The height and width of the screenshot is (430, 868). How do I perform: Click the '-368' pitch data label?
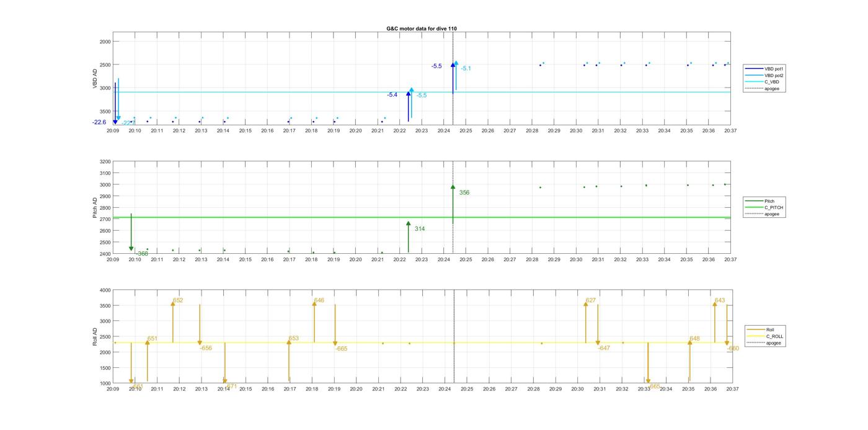click(142, 254)
